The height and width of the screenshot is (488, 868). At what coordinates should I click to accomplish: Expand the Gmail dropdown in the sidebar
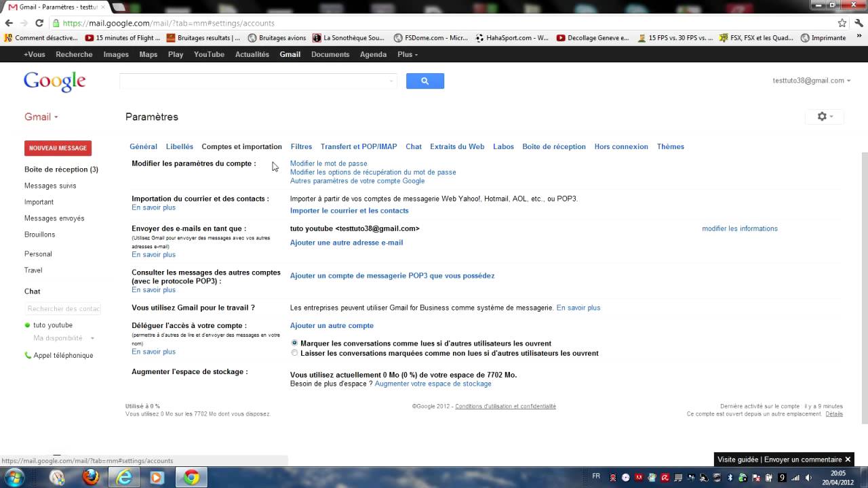click(41, 117)
